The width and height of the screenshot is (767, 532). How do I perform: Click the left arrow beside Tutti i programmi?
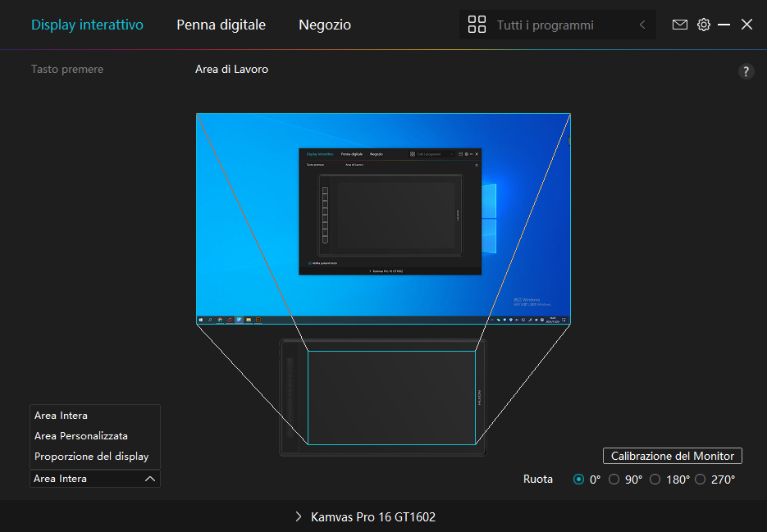point(641,25)
